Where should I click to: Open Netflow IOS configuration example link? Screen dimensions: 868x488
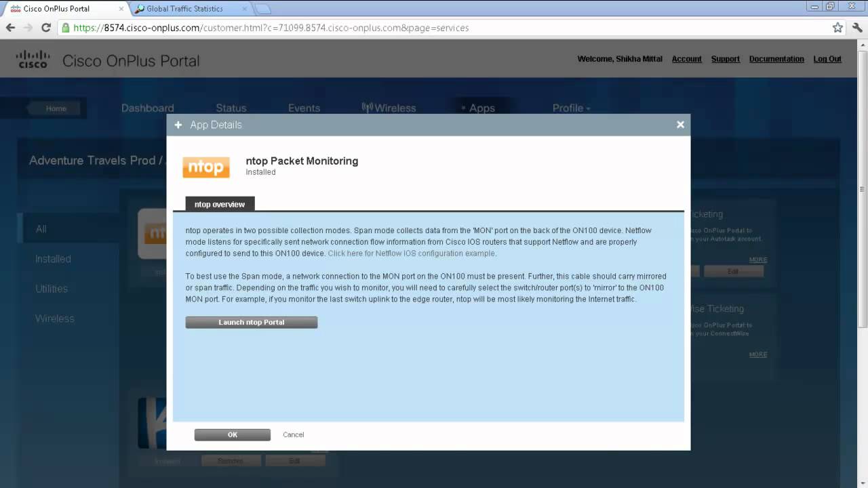click(412, 253)
